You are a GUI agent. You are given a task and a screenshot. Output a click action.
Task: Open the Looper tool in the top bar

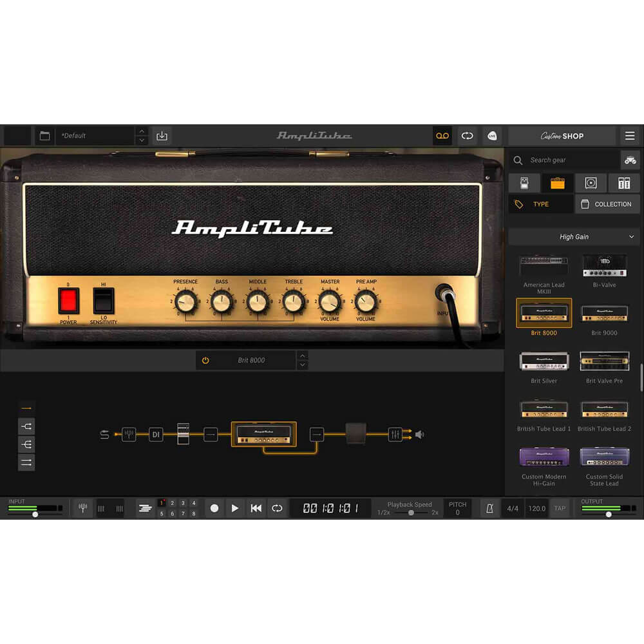442,136
